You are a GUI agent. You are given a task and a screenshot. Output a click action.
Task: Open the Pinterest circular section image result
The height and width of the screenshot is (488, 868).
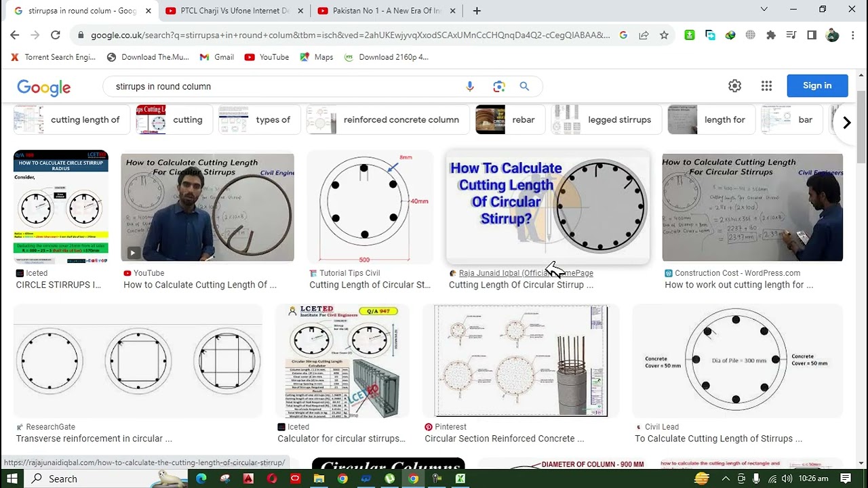tap(521, 361)
